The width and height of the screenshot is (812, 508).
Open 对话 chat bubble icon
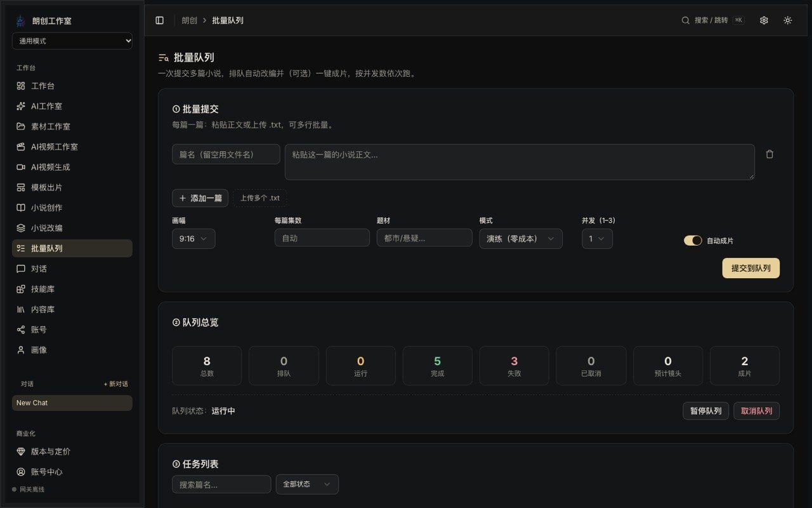21,269
